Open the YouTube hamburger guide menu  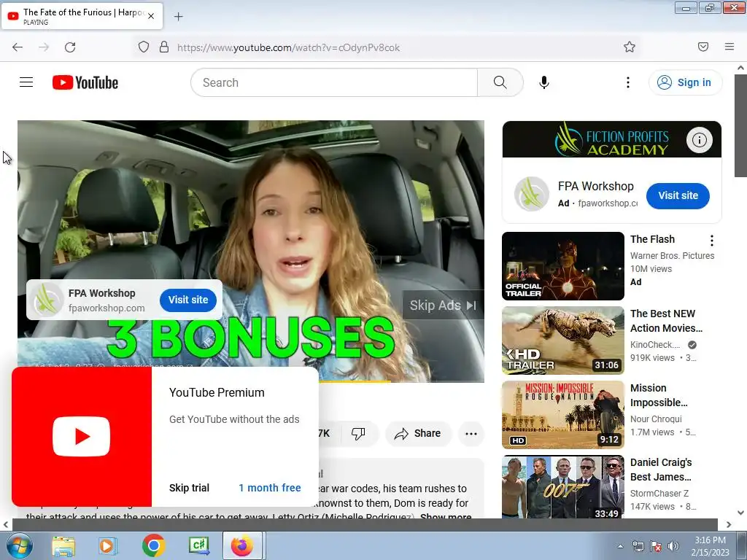coord(26,82)
